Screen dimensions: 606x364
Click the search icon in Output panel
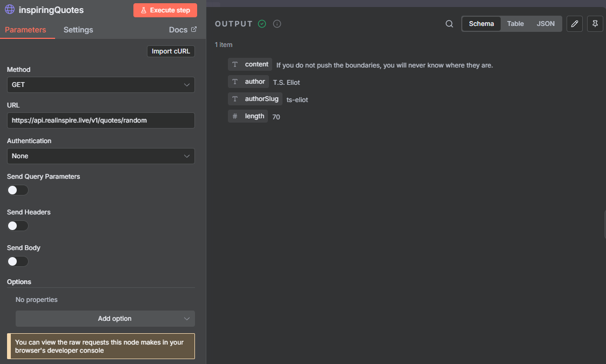pyautogui.click(x=449, y=24)
